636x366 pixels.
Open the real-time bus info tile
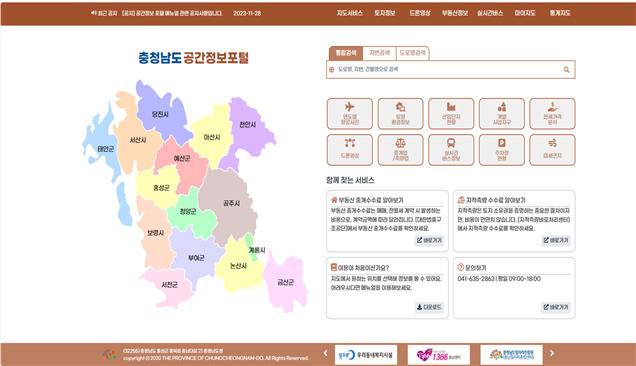click(x=451, y=150)
